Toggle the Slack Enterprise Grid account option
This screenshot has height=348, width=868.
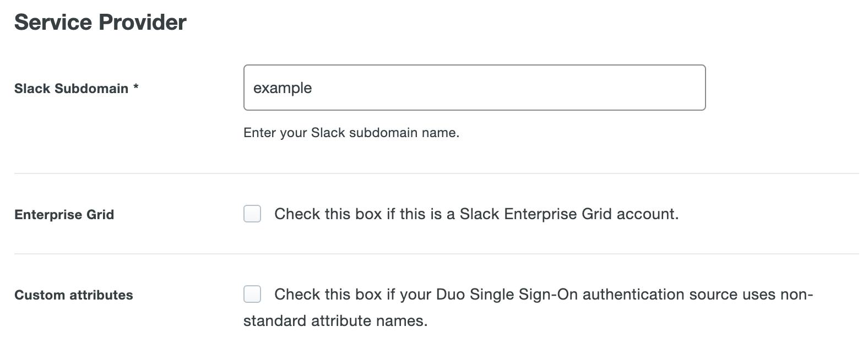[252, 214]
